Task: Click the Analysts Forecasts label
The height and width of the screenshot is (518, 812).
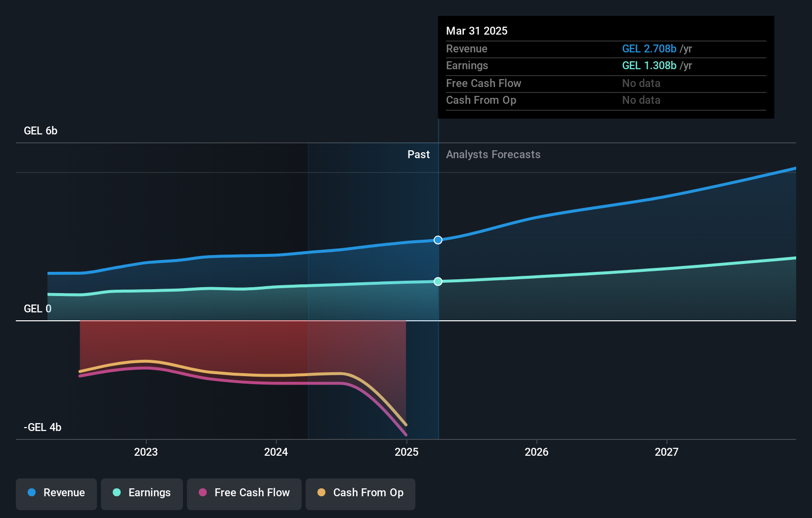Action: point(493,155)
